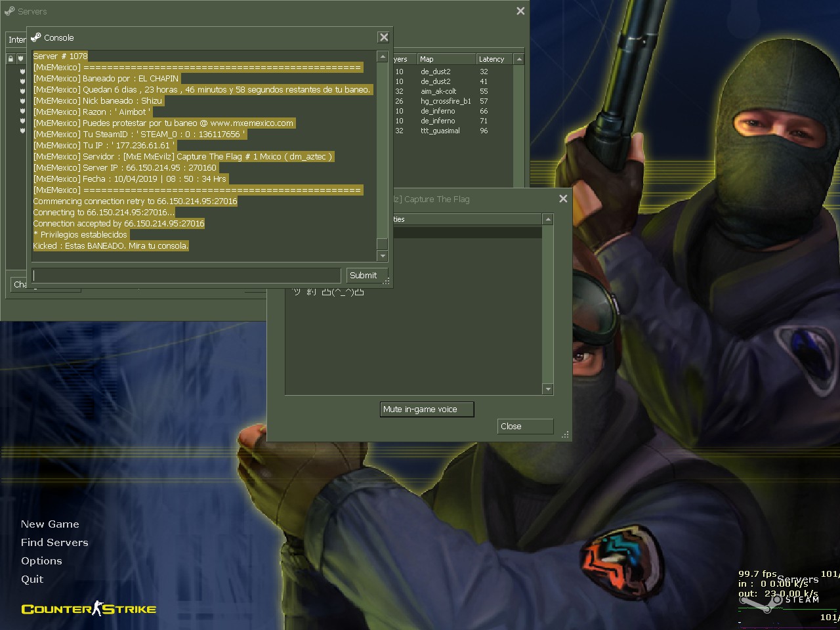
Task: Mute in-game voice for the player
Action: coord(427,409)
